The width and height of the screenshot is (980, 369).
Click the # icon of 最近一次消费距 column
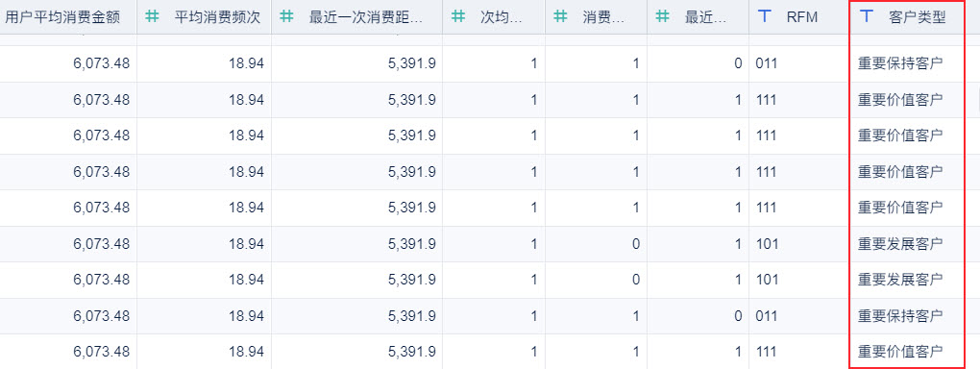[286, 17]
